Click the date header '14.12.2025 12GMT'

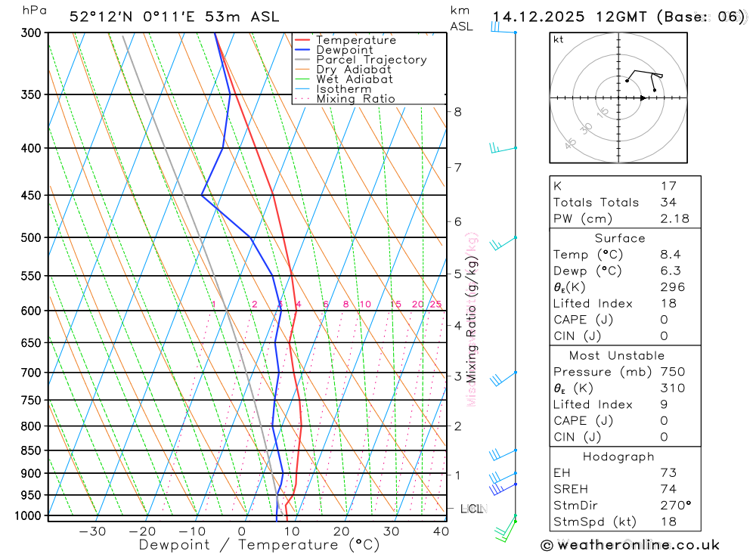pyautogui.click(x=569, y=17)
